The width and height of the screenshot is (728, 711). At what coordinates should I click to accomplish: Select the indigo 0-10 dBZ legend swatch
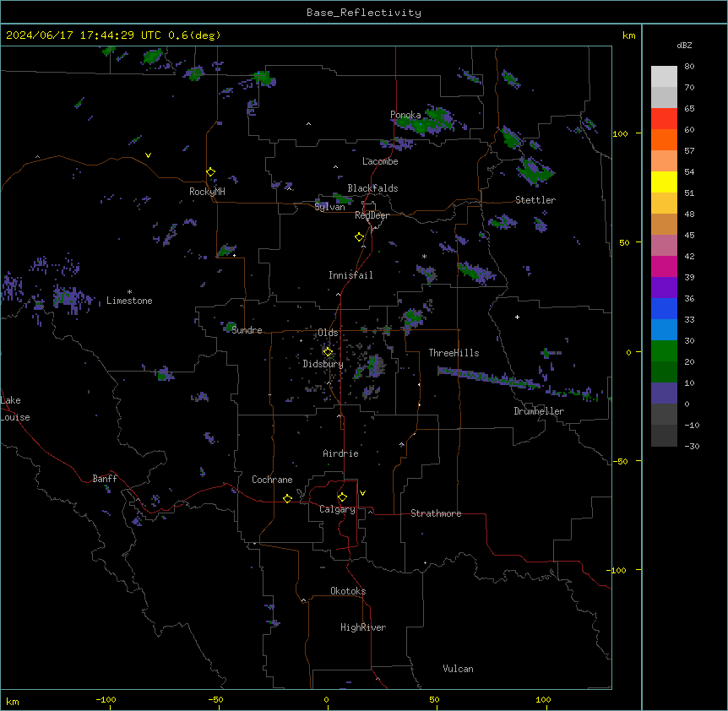coord(664,393)
